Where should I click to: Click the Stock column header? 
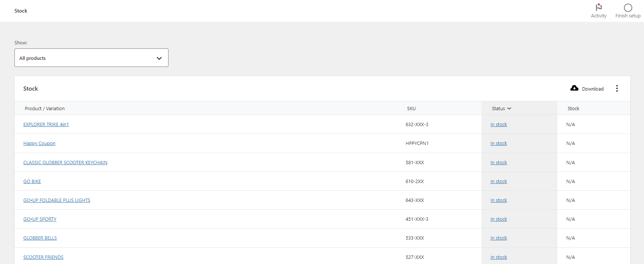point(573,108)
